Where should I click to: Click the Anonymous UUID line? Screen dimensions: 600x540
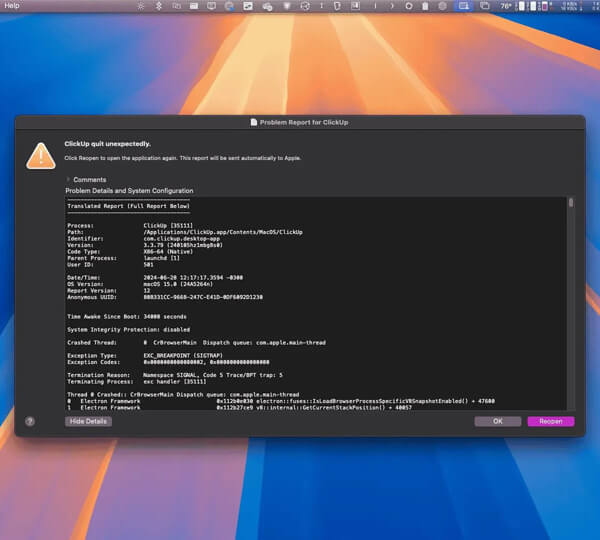[165, 297]
